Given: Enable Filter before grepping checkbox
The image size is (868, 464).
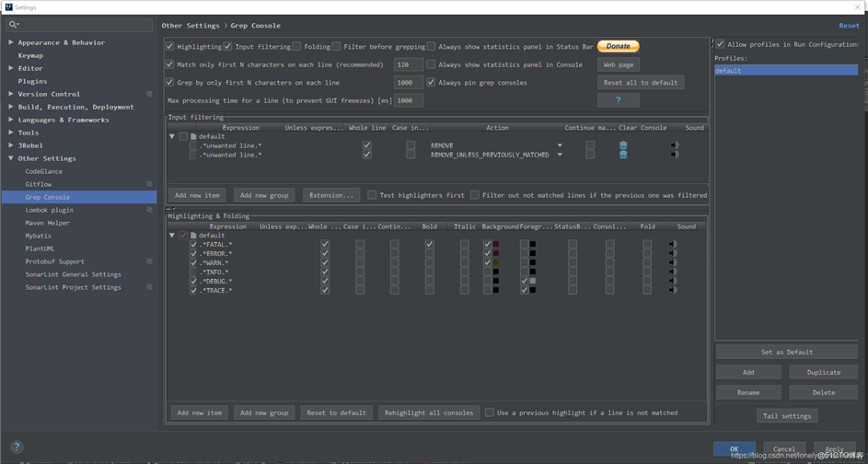Looking at the screenshot, I should [337, 47].
